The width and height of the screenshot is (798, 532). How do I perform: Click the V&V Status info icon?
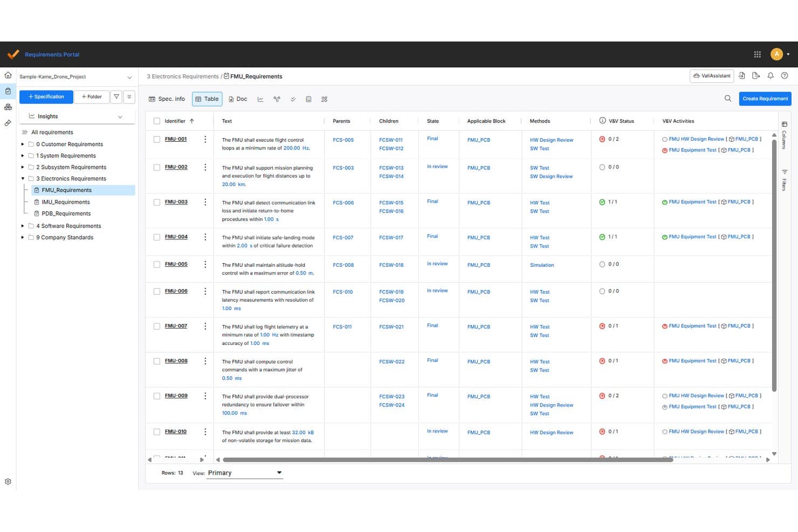coord(602,121)
